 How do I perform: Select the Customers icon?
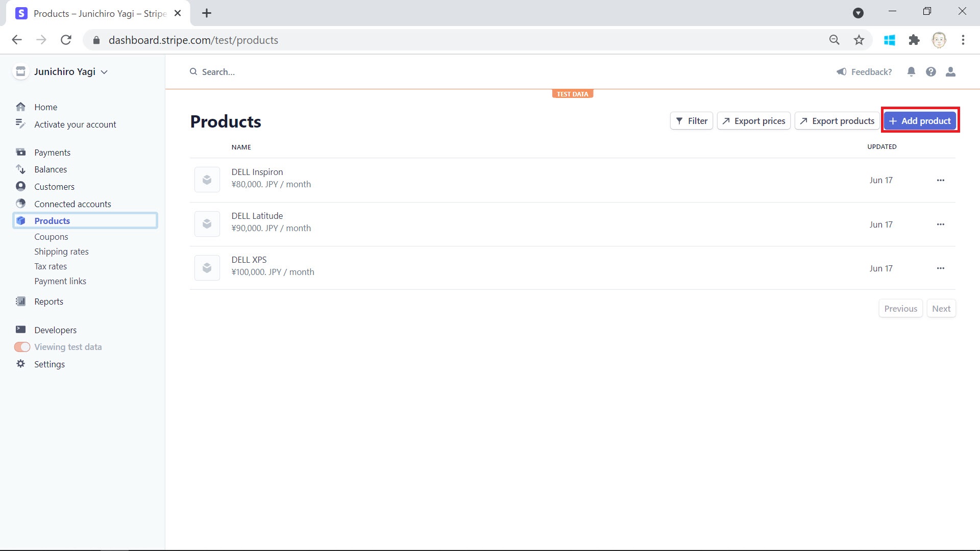[x=20, y=186]
